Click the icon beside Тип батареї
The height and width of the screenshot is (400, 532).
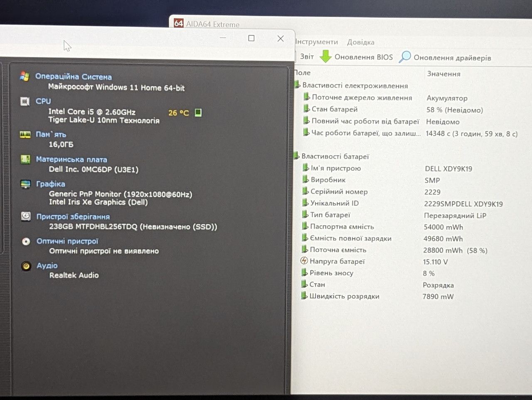click(305, 214)
